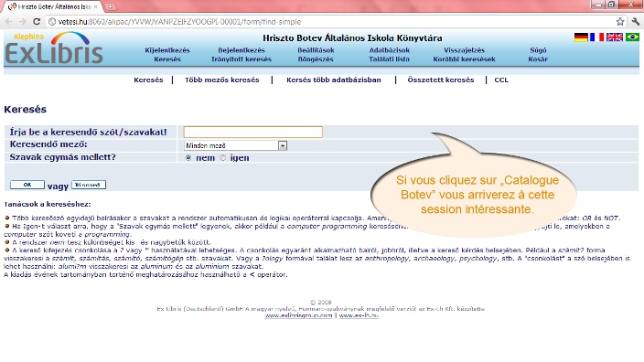
Task: Open Kijelentkezés in the header menu
Action: 167,50
